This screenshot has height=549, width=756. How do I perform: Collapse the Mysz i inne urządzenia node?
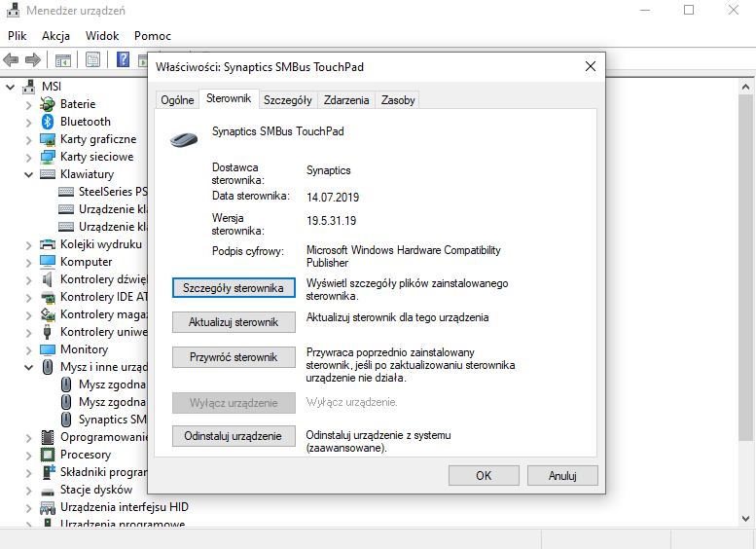(x=28, y=368)
